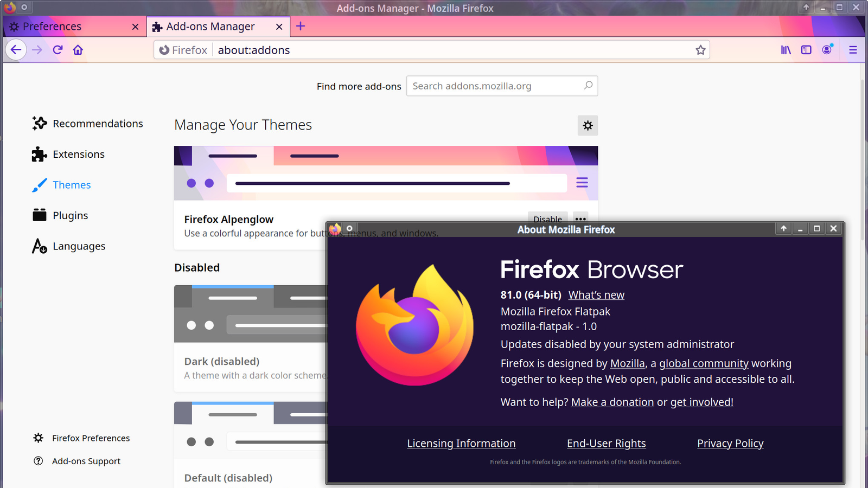The image size is (868, 488).
Task: Open Firefox Preferences from sidebar
Action: [x=81, y=438]
